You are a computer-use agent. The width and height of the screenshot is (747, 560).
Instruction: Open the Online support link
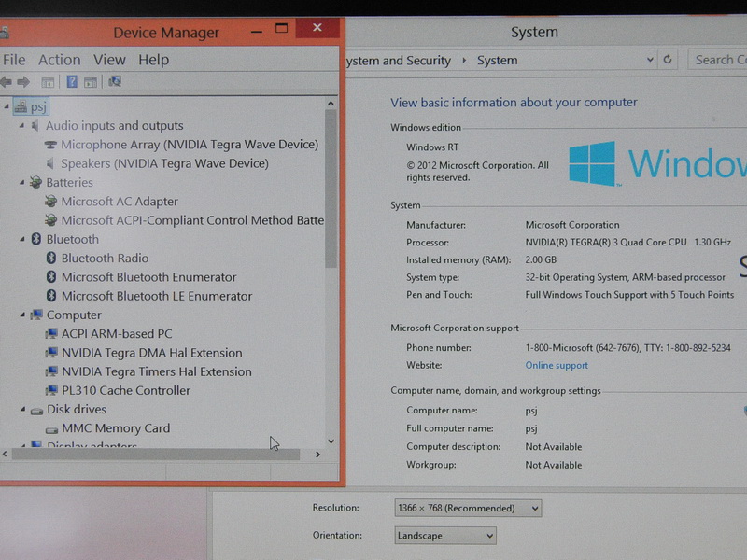tap(557, 366)
